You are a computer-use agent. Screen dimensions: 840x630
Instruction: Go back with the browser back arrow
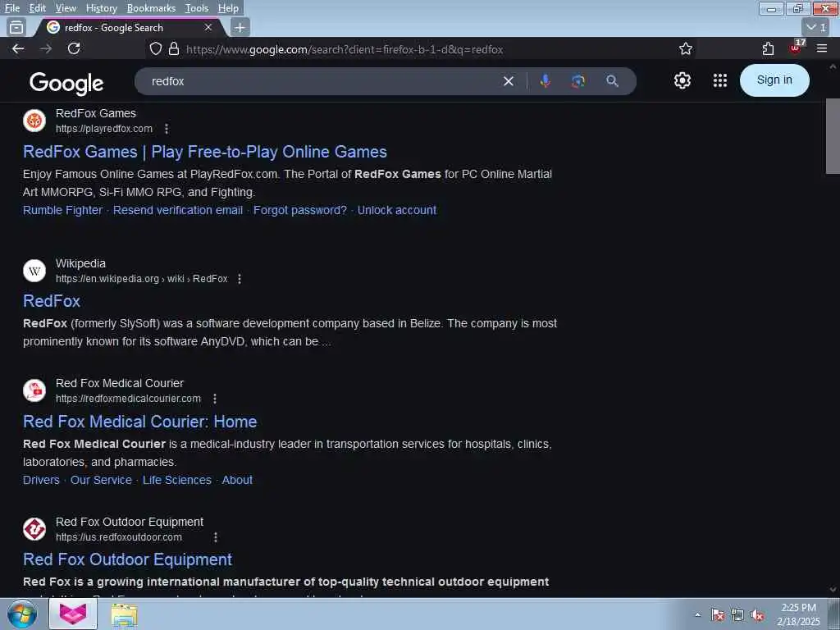tap(18, 48)
